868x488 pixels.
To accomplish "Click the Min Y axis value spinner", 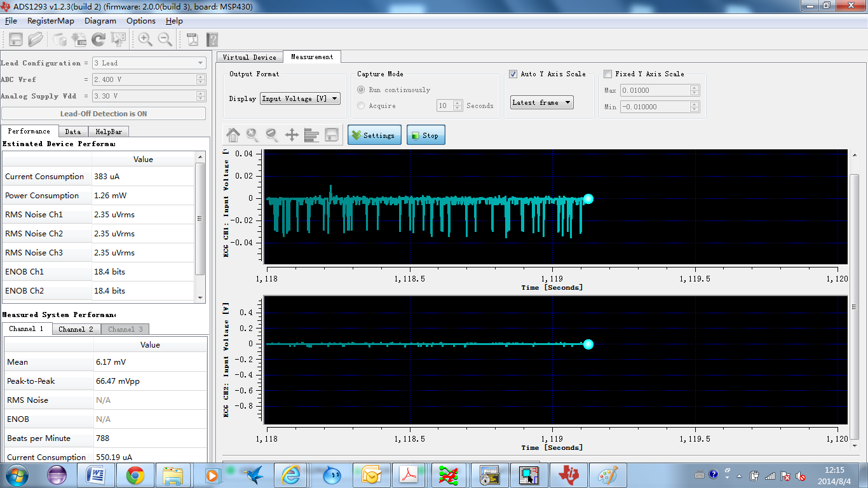I will [x=695, y=107].
